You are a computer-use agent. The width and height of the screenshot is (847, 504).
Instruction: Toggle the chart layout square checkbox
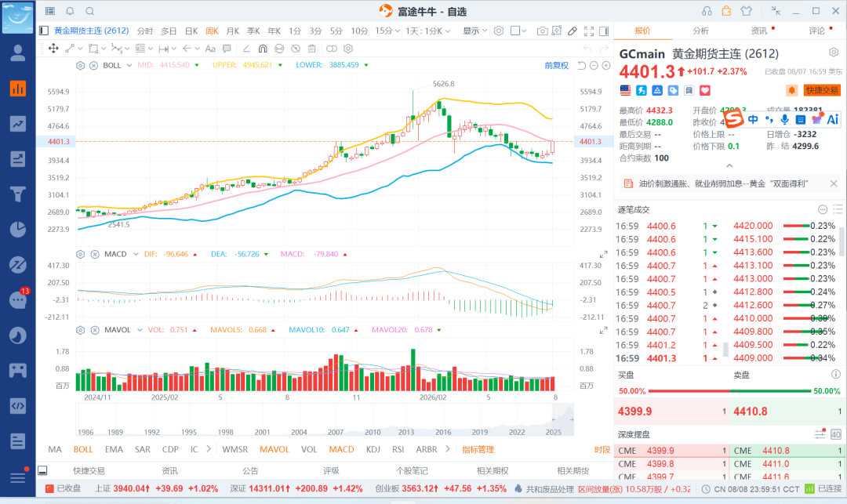514,31
